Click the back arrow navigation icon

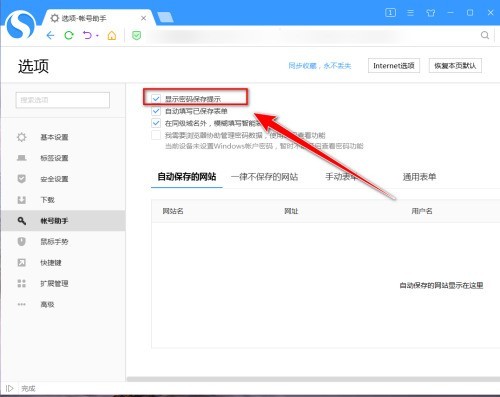[x=50, y=35]
